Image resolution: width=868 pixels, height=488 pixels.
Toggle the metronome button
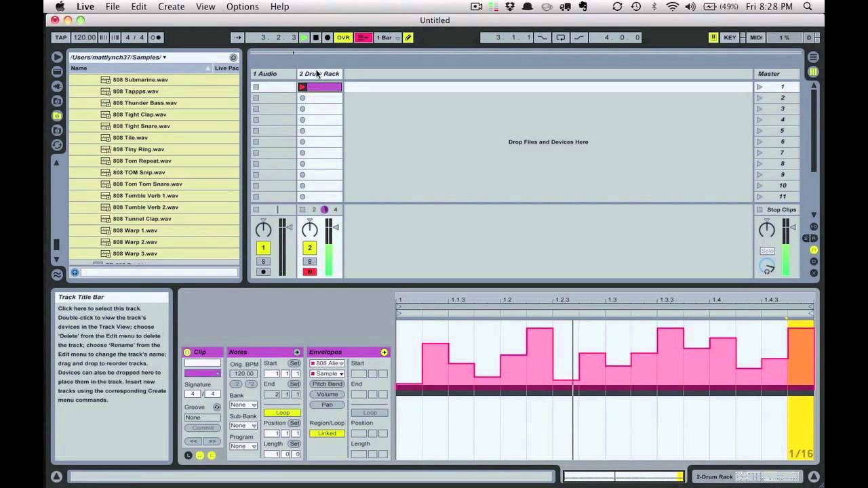pyautogui.click(x=155, y=37)
